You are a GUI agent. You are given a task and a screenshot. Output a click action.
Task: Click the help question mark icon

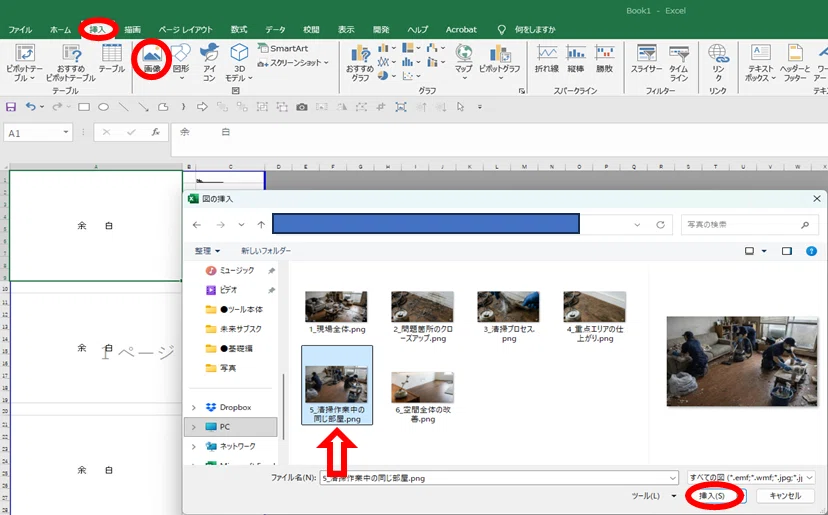[811, 251]
